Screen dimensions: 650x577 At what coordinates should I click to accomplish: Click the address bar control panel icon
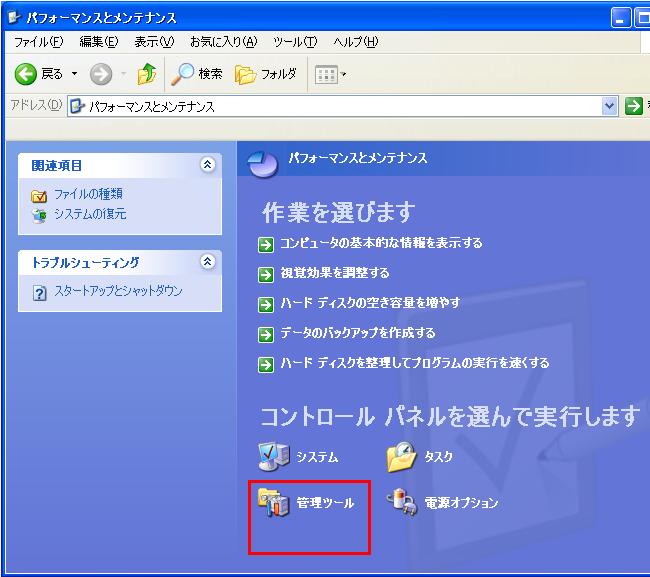[x=77, y=107]
